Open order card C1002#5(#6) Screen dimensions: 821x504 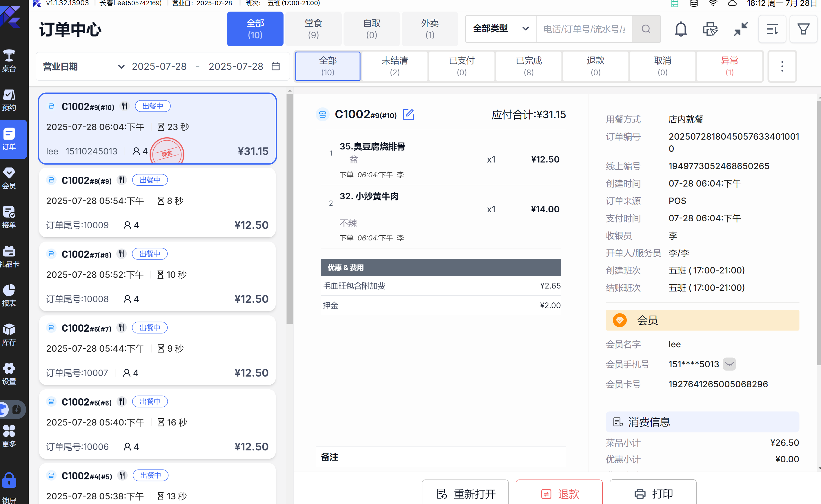157,424
